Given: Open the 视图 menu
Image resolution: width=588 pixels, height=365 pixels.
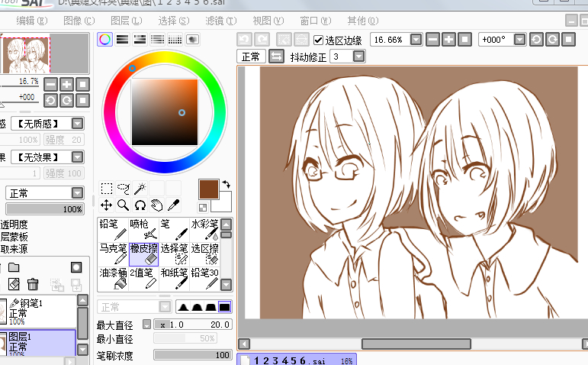Looking at the screenshot, I should [268, 21].
